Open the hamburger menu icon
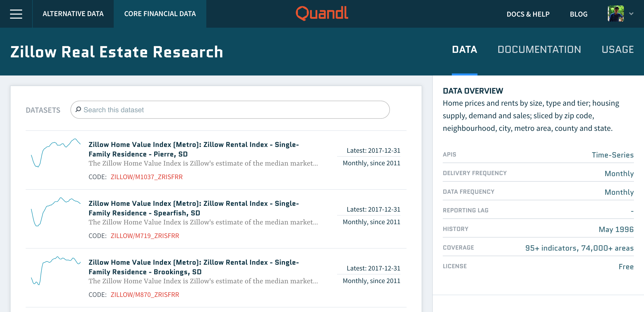 (16, 14)
